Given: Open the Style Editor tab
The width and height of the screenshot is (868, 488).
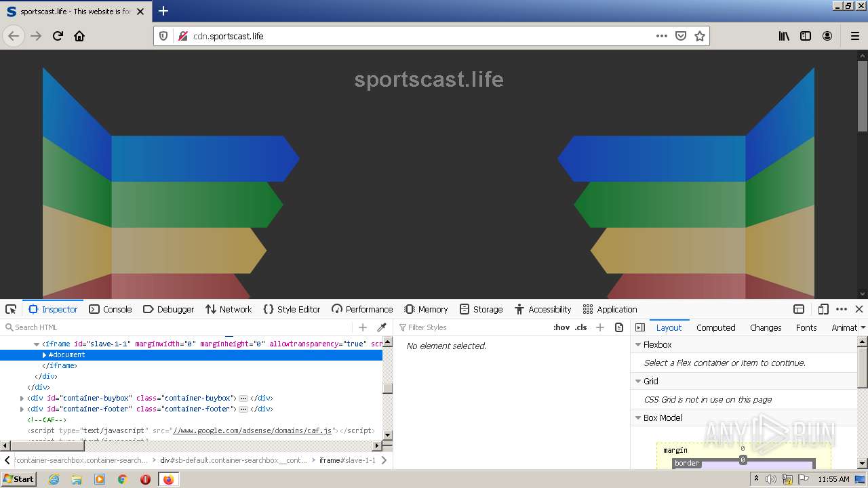Looking at the screenshot, I should pyautogui.click(x=292, y=309).
